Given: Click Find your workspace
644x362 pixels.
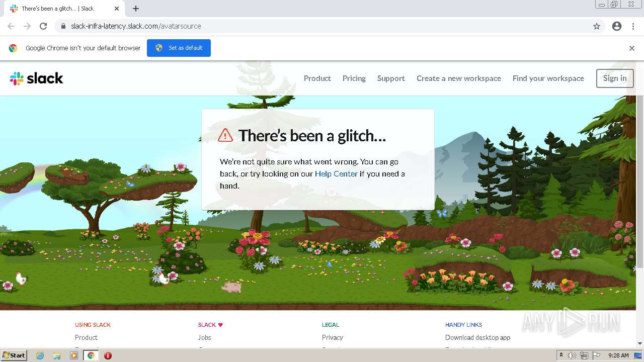Looking at the screenshot, I should pos(548,78).
